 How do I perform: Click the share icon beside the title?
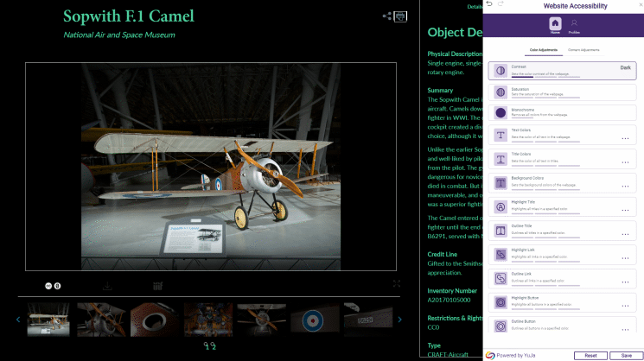point(386,16)
